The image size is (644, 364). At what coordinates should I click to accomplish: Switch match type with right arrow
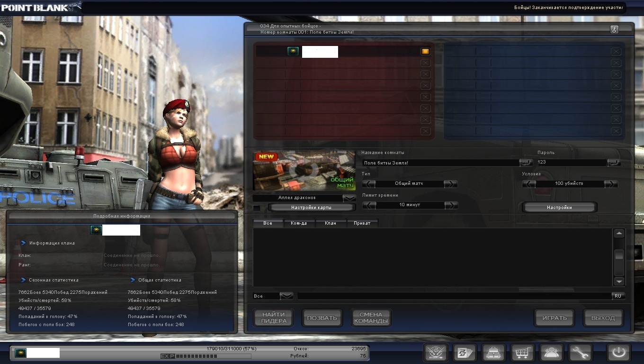point(451,183)
